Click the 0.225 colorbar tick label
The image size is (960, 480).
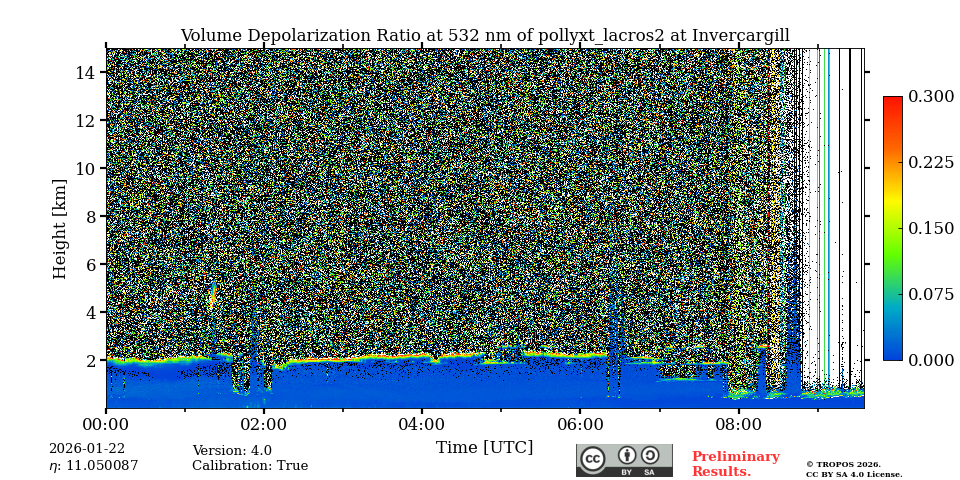pos(930,162)
